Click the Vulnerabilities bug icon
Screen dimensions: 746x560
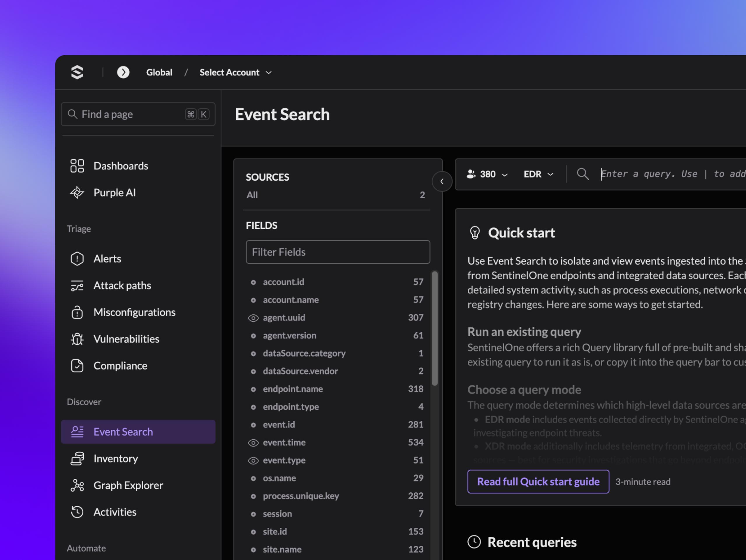pos(77,339)
